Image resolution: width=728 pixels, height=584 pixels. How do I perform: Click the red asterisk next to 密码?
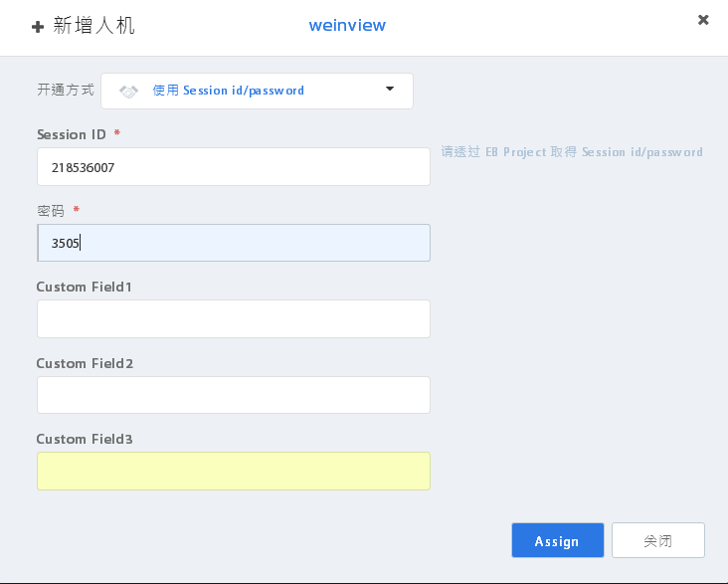pos(77,210)
